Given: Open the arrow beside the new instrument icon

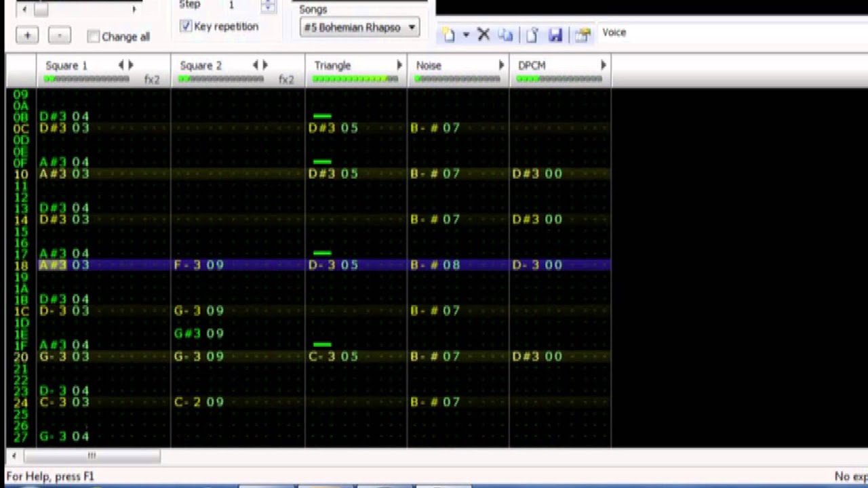Looking at the screenshot, I should click(466, 35).
